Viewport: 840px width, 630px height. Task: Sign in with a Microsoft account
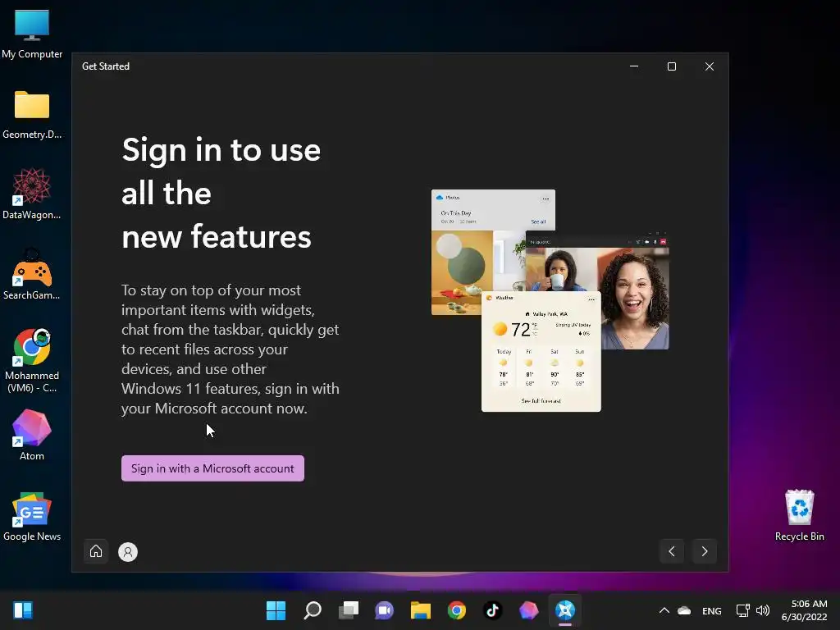(212, 468)
